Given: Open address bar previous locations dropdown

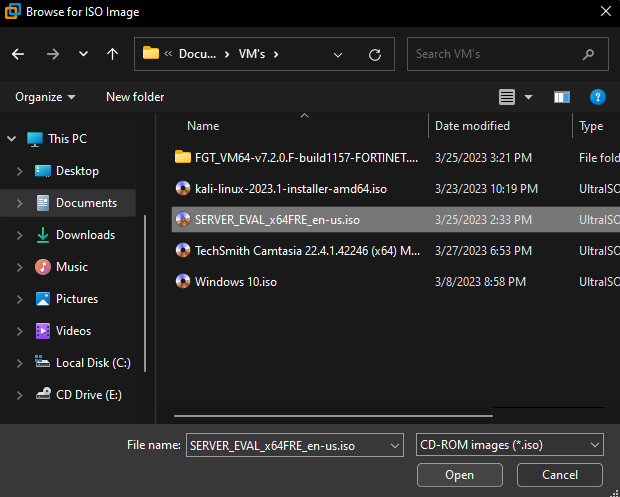Looking at the screenshot, I should point(338,55).
